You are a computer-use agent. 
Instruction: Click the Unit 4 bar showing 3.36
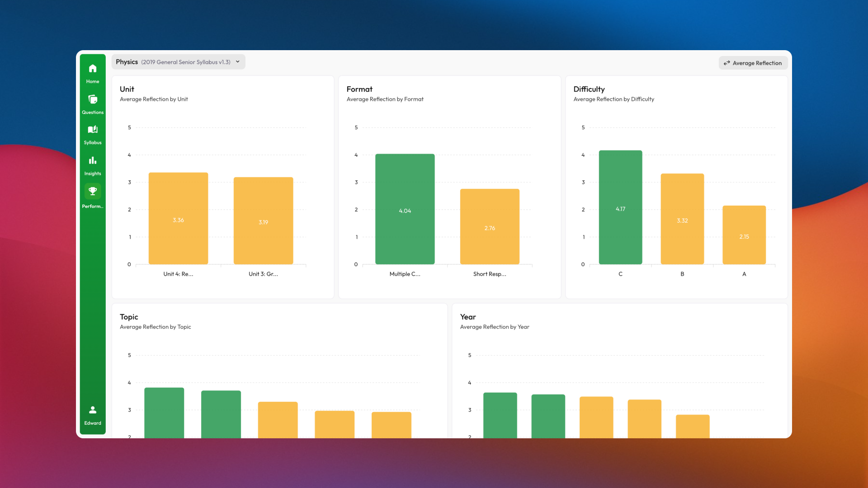pos(178,219)
